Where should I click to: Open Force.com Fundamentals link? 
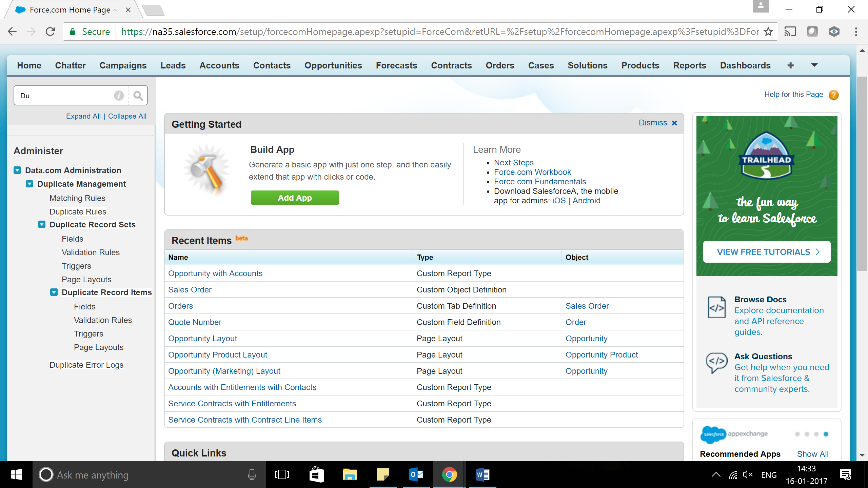click(x=540, y=182)
